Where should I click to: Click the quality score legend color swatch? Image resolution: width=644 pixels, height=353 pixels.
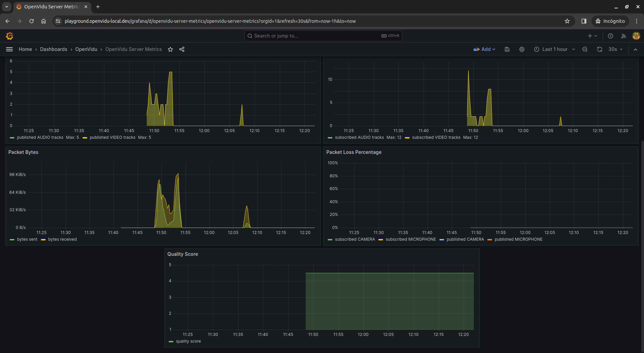171,342
